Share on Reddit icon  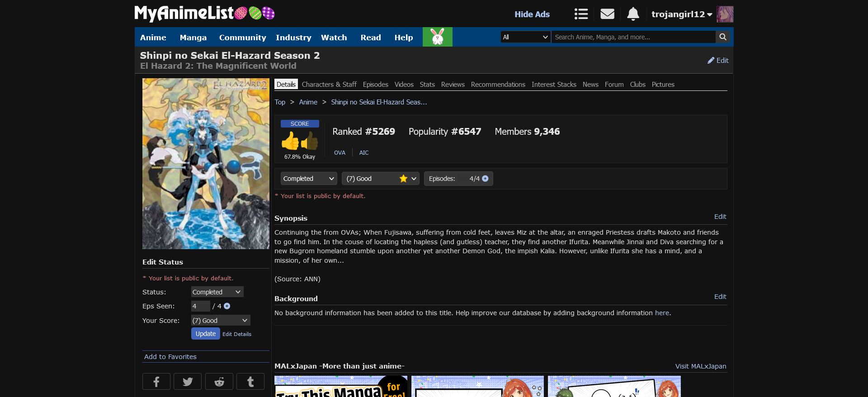(219, 382)
